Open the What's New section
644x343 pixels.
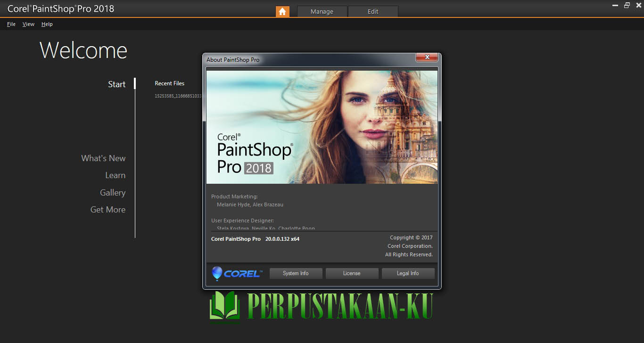[103, 158]
